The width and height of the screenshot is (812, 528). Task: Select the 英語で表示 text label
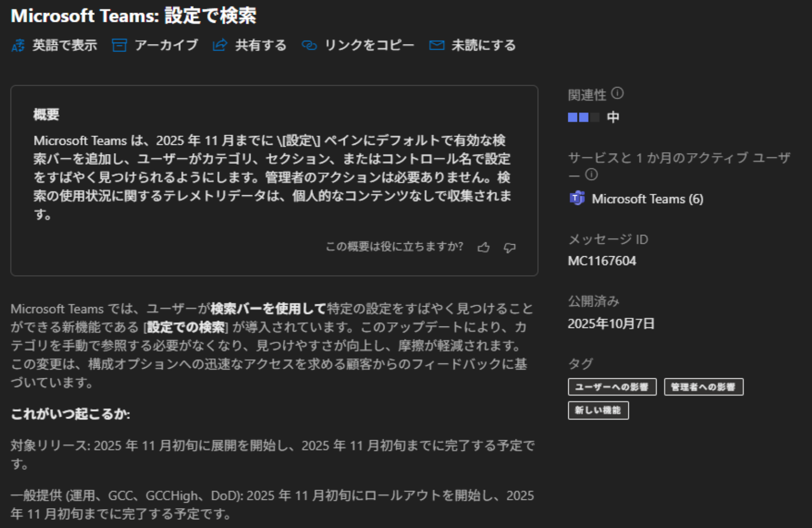64,46
